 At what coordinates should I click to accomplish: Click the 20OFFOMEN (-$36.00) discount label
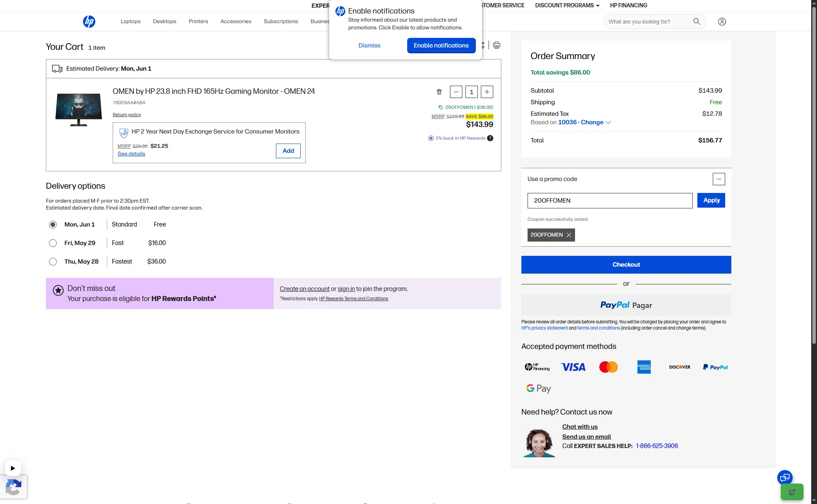click(x=469, y=107)
